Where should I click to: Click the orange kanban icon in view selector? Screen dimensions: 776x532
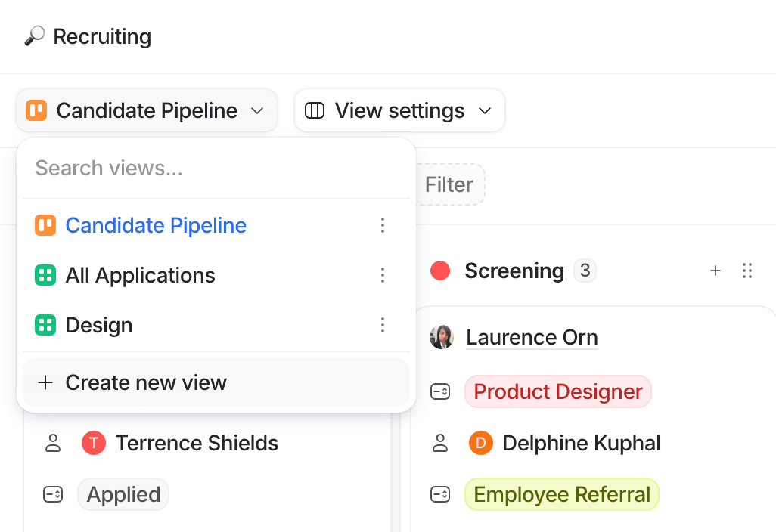tap(36, 110)
